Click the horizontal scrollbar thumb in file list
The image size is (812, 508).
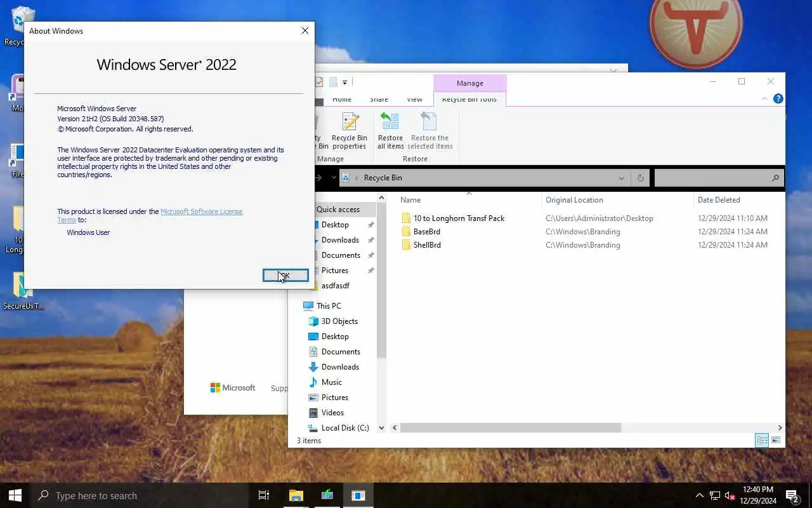pyautogui.click(x=511, y=428)
